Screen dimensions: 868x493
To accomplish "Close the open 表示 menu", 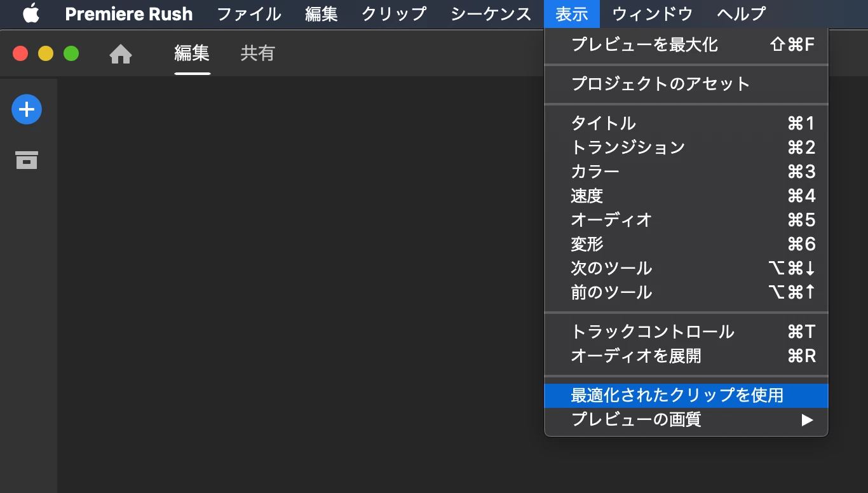I will (572, 14).
